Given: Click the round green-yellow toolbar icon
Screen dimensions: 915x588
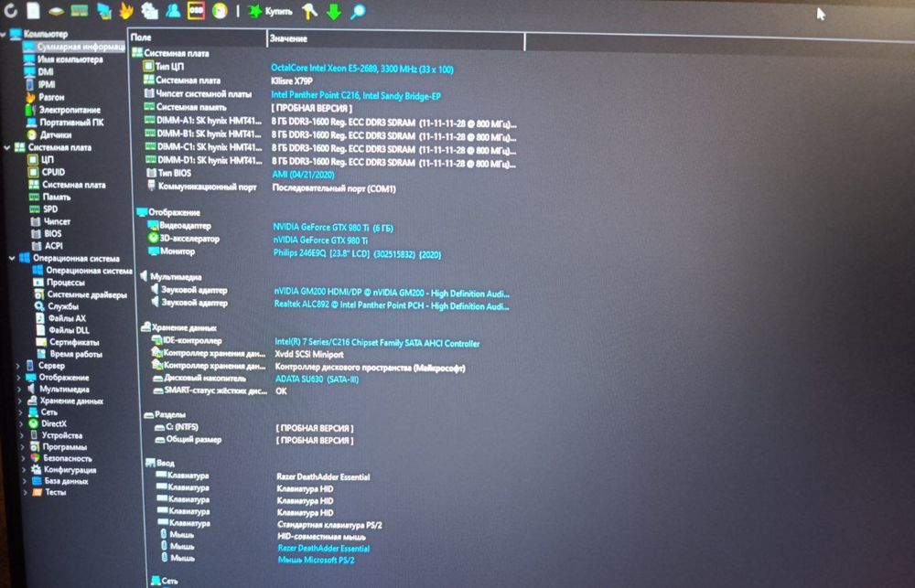Looking at the screenshot, I should pyautogui.click(x=220, y=10).
